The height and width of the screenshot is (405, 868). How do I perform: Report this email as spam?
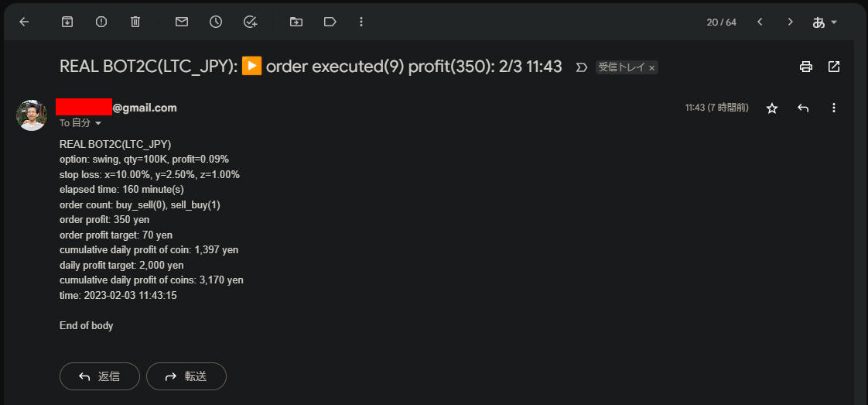(x=101, y=22)
